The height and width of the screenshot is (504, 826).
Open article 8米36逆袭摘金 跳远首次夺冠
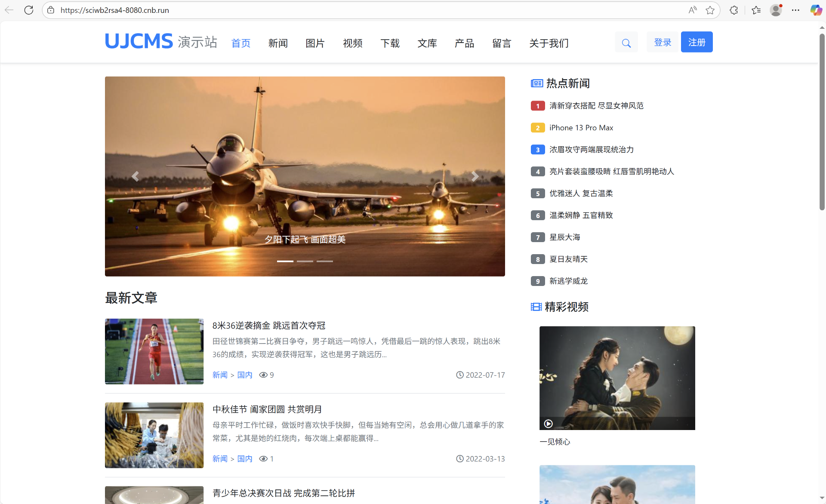(x=269, y=326)
